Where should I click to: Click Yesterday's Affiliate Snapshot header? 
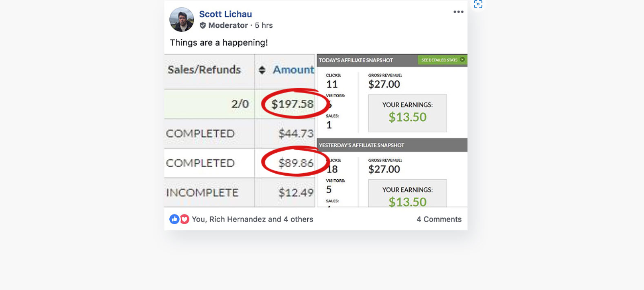pos(361,145)
